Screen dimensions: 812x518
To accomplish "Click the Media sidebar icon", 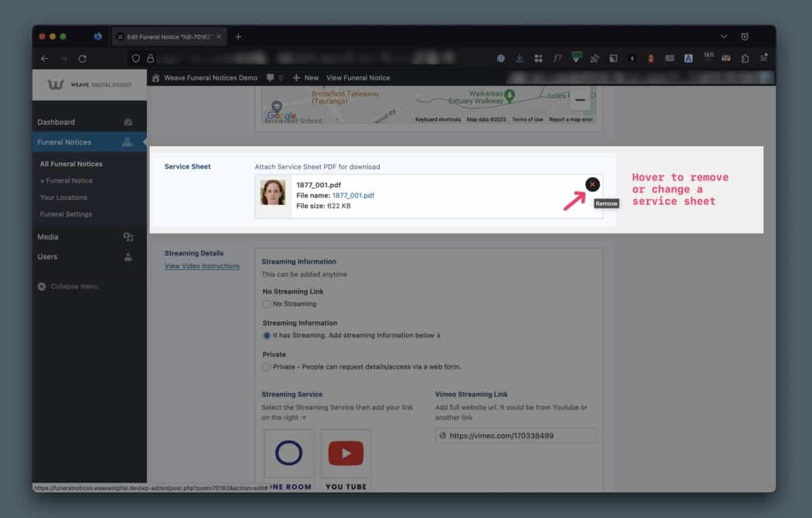I will pos(128,237).
